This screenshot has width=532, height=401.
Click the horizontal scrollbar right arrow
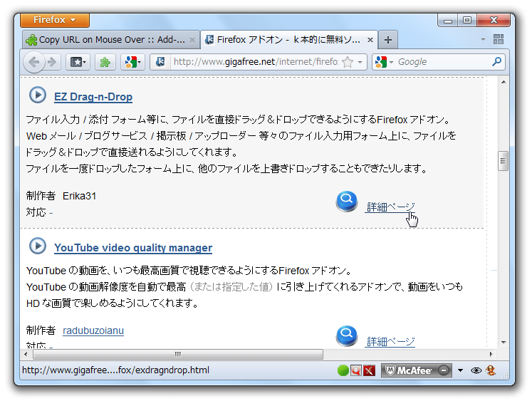[491, 355]
